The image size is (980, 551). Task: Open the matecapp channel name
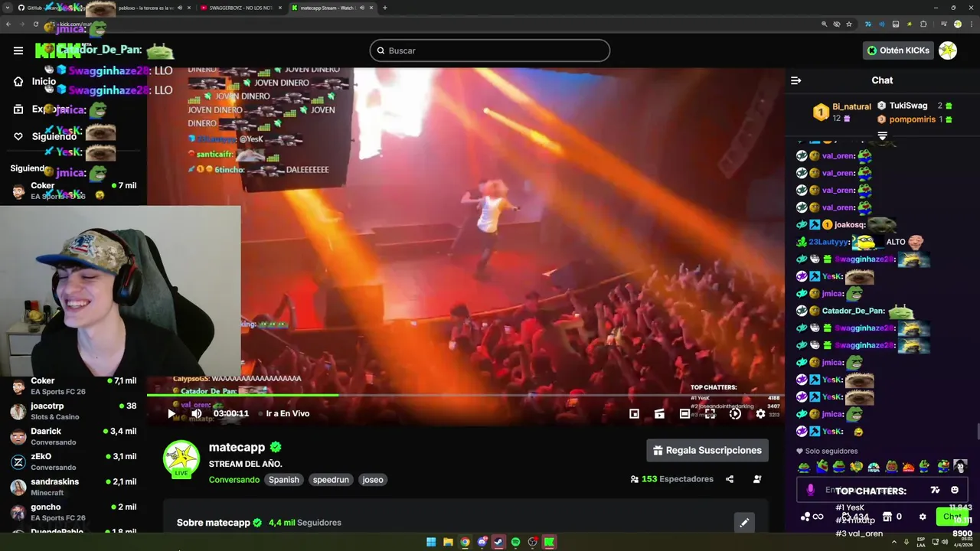[x=237, y=447]
